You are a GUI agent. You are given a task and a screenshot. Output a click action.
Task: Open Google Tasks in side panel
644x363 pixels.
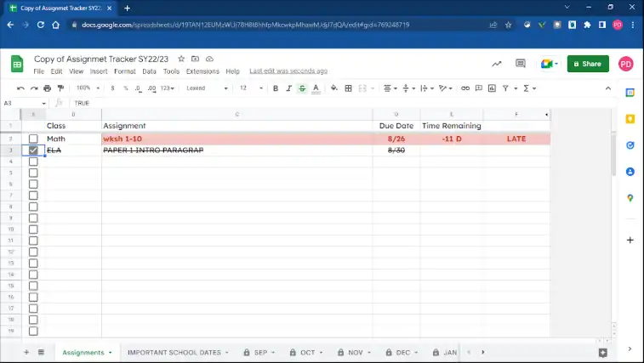[x=630, y=145]
